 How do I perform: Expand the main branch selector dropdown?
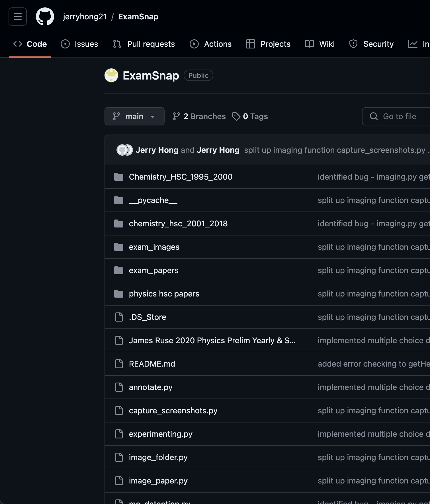point(134,116)
